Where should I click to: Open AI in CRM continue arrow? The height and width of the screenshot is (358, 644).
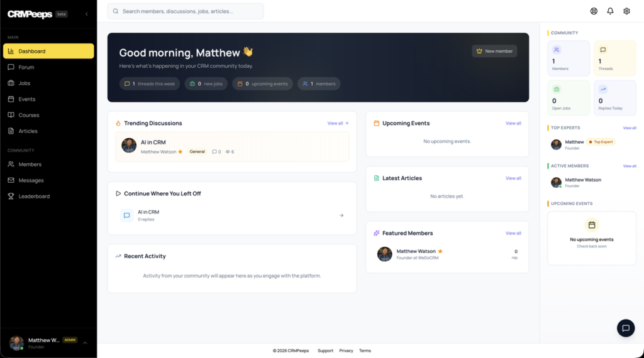pyautogui.click(x=341, y=215)
